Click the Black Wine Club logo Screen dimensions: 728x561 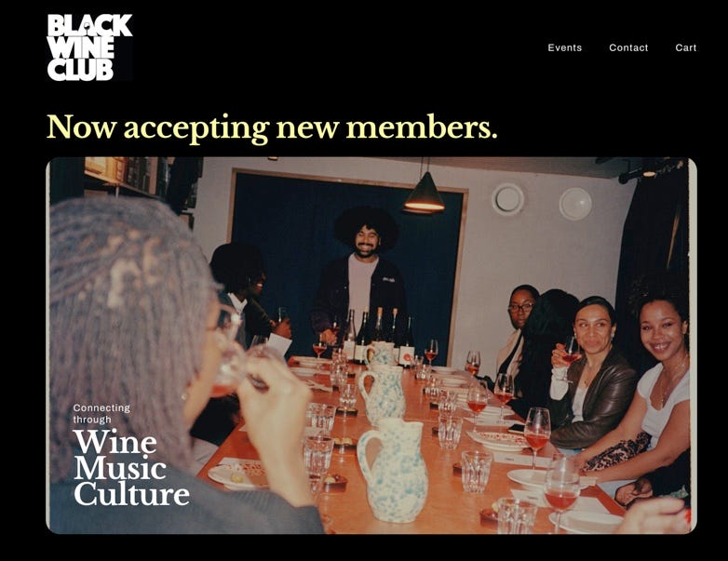click(89, 47)
